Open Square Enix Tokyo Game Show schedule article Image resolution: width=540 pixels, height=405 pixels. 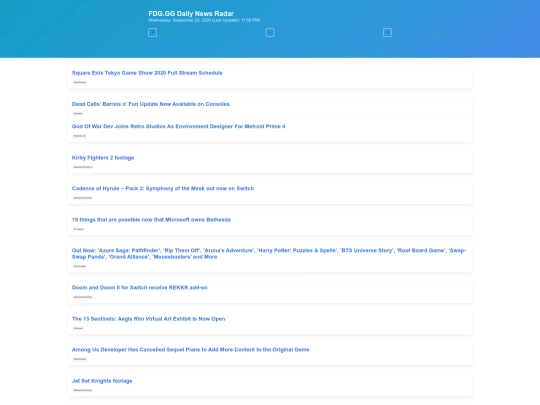[x=147, y=73]
